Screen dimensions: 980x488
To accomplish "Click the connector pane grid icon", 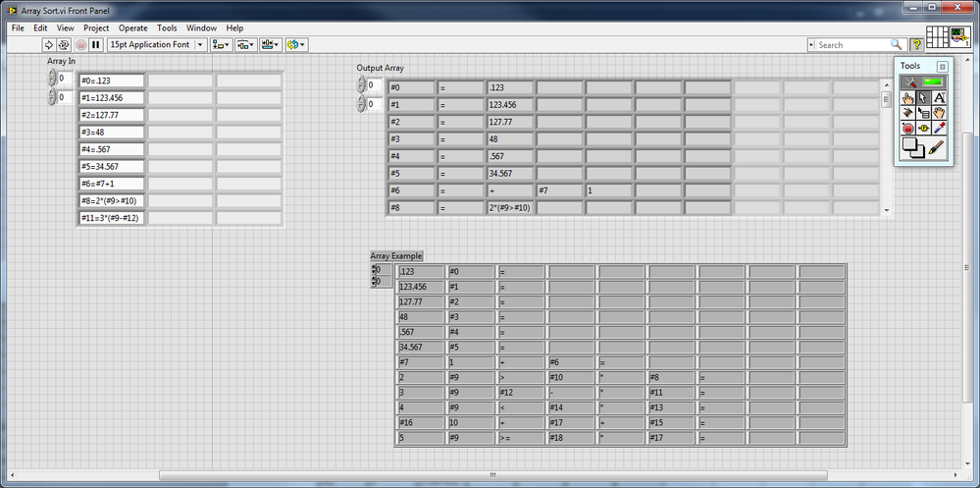I will [x=937, y=37].
